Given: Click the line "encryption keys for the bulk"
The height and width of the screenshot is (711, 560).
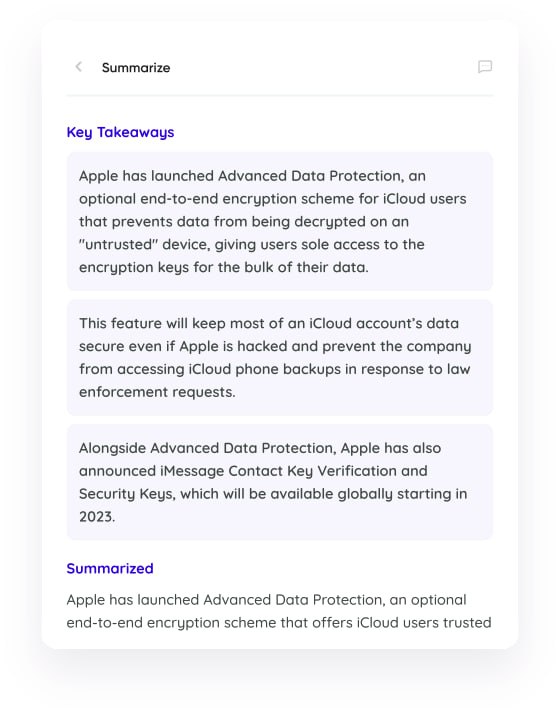Looking at the screenshot, I should coord(224,267).
